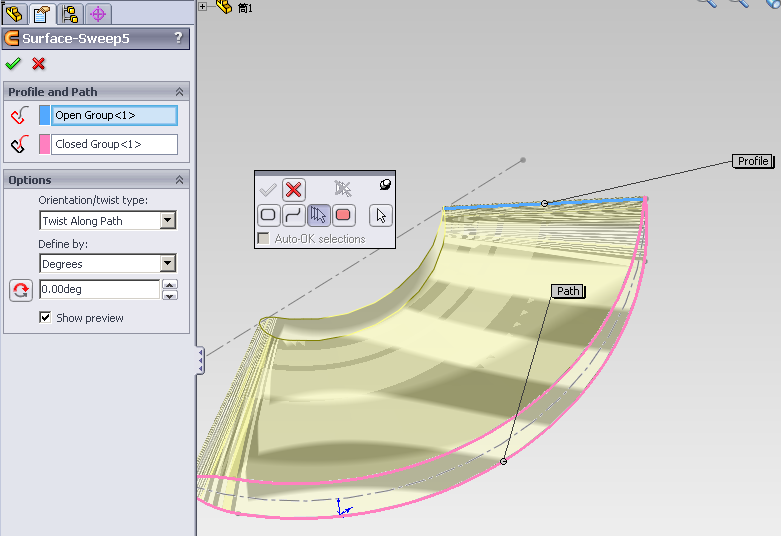Image resolution: width=781 pixels, height=536 pixels.
Task: Confirm selection in SelectionManager checkmark
Action: pyautogui.click(x=268, y=189)
